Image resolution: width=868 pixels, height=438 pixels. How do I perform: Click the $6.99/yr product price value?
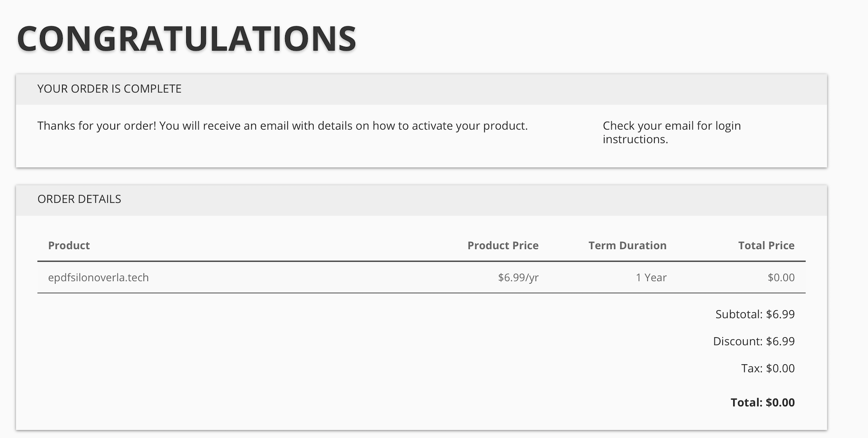518,278
